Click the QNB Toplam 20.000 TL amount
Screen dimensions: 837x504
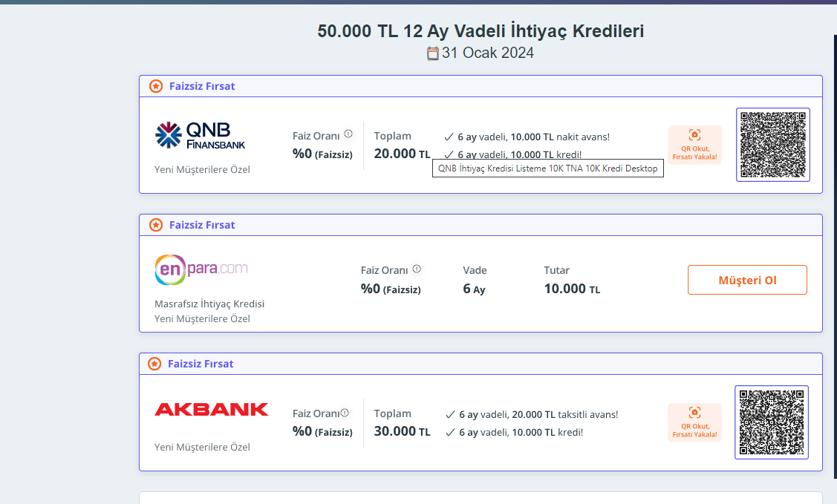click(402, 154)
